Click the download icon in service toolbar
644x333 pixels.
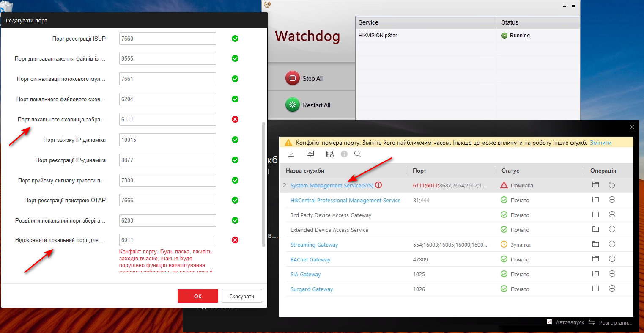(x=291, y=154)
